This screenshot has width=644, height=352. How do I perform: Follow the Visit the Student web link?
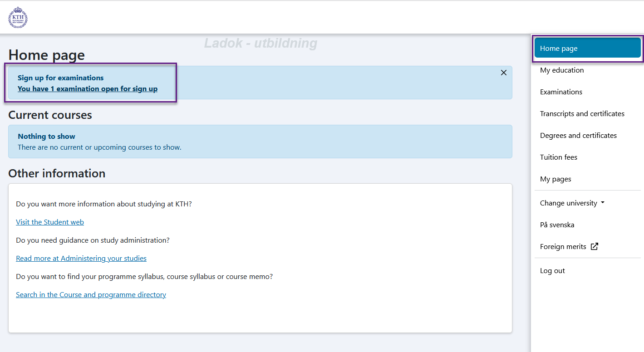pos(50,222)
